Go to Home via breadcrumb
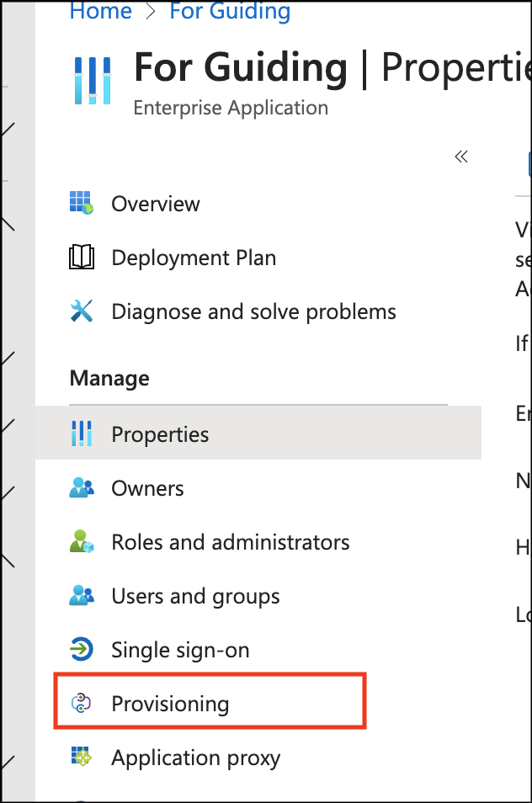This screenshot has width=532, height=803. (100, 12)
